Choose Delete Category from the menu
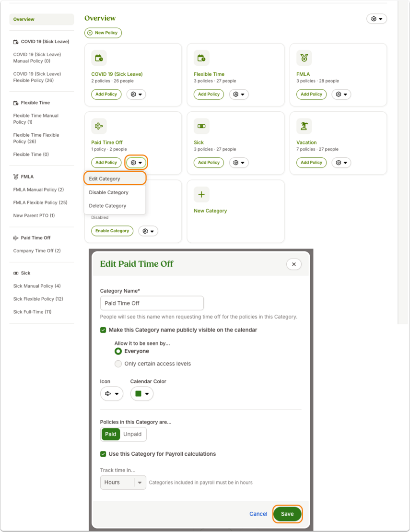The width and height of the screenshot is (410, 532). [115, 206]
